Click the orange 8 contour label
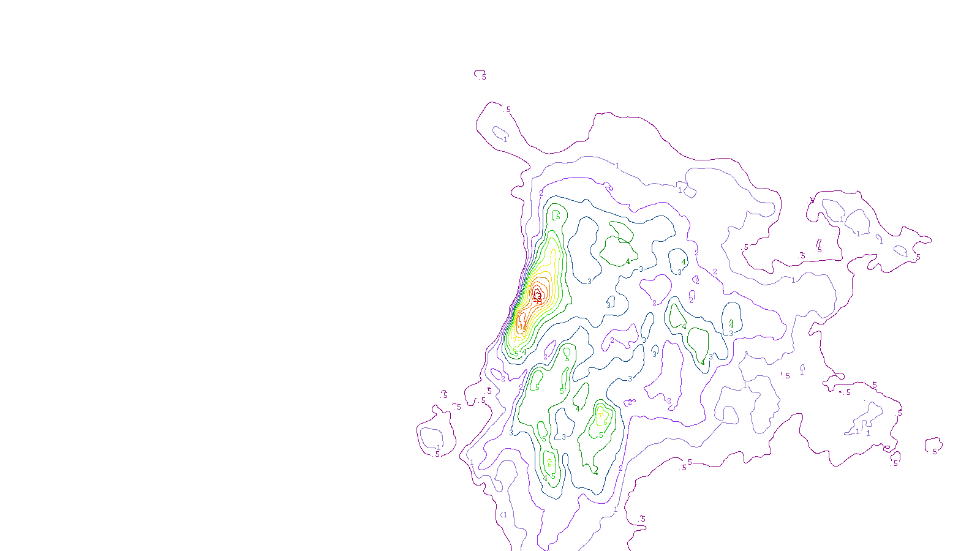The width and height of the screenshot is (980, 551). coord(524,334)
